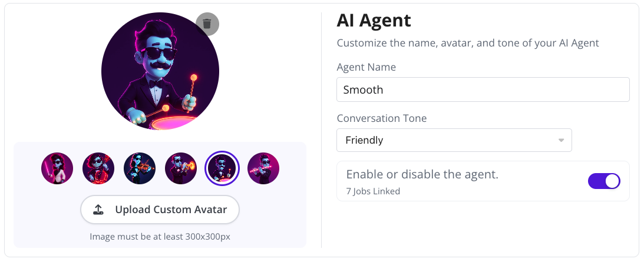Pick the flute player avatar

[263, 168]
